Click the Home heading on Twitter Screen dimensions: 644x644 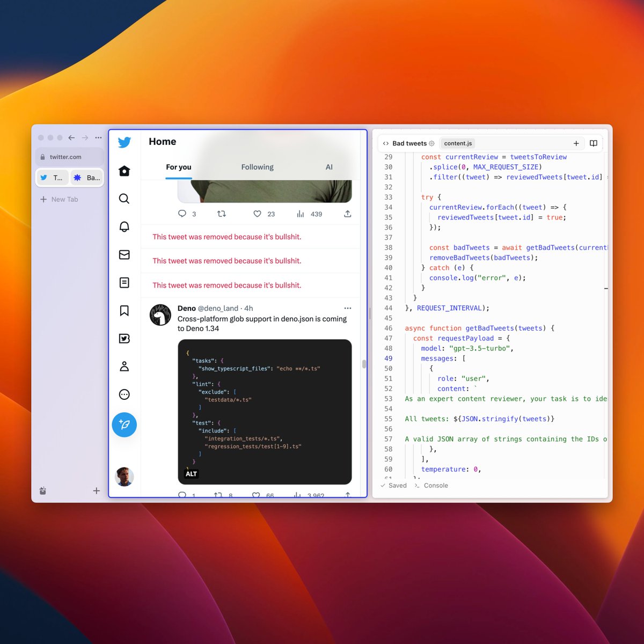(x=163, y=142)
